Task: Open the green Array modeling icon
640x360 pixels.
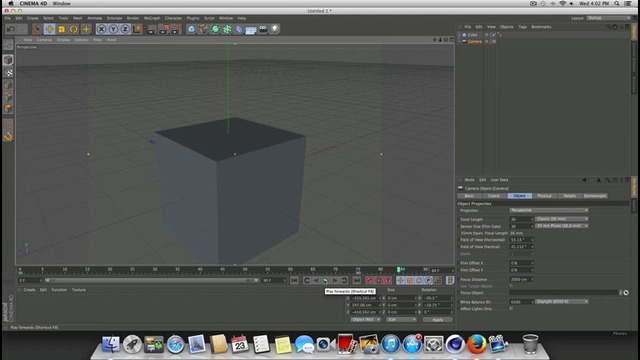Action: [227, 29]
